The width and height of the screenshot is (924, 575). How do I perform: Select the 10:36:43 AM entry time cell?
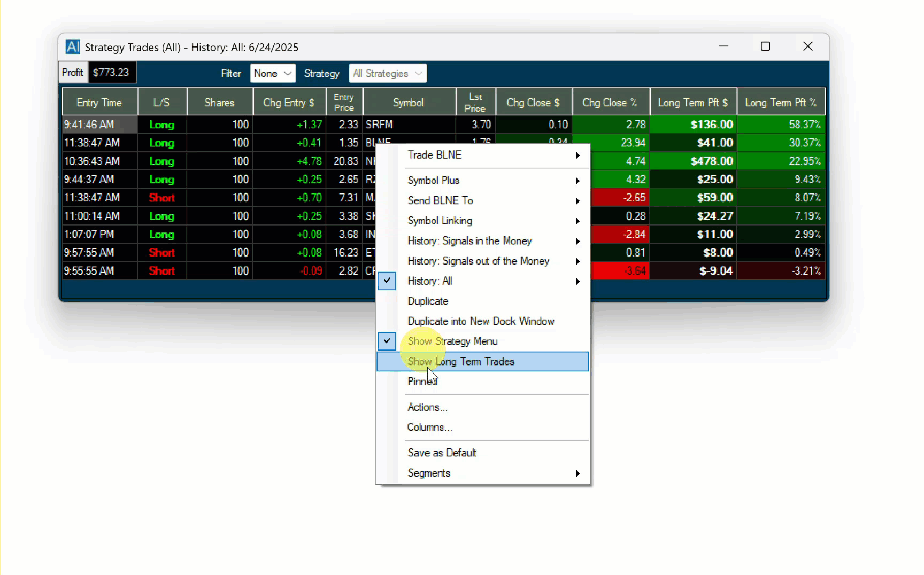coord(100,161)
